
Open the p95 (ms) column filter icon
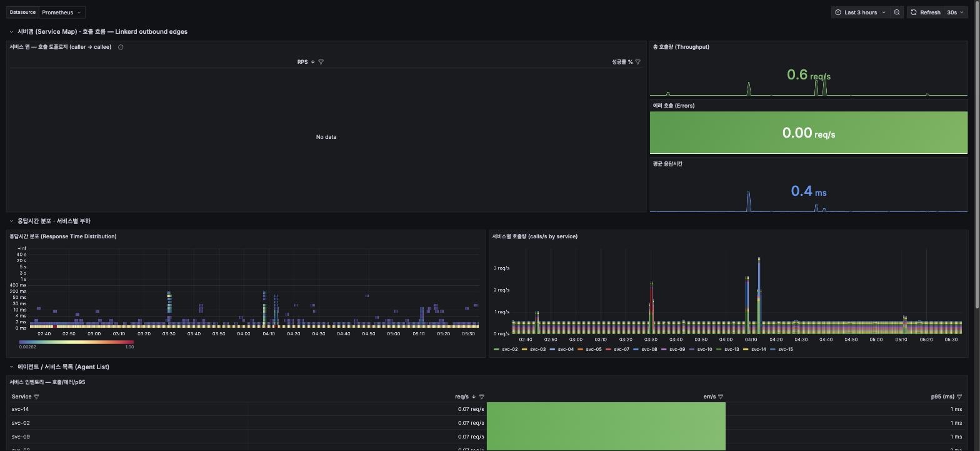tap(959, 397)
